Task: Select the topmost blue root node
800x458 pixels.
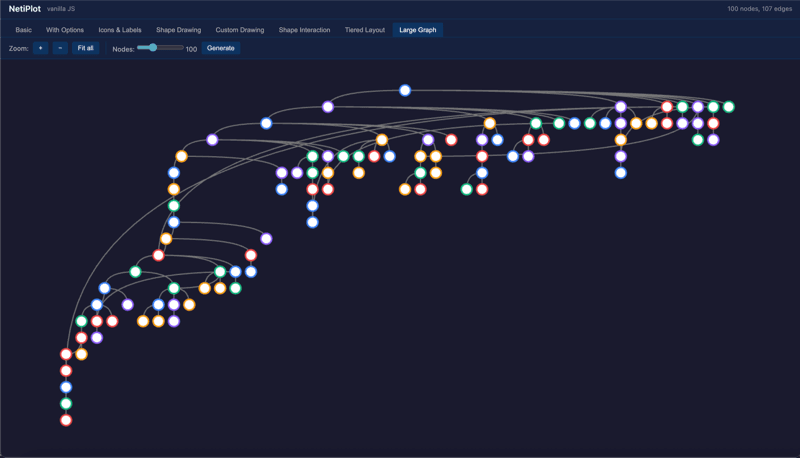Action: click(x=405, y=90)
